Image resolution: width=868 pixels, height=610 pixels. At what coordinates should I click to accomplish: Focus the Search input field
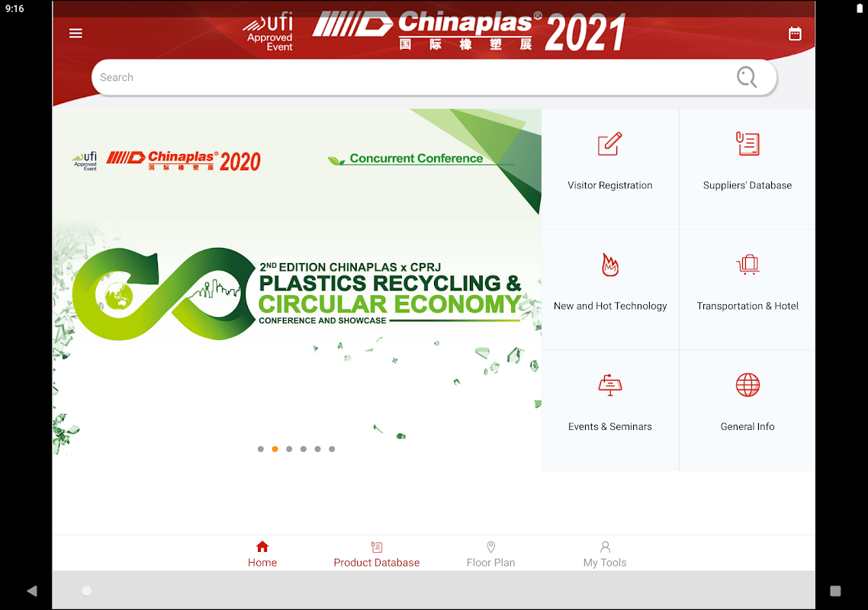434,78
